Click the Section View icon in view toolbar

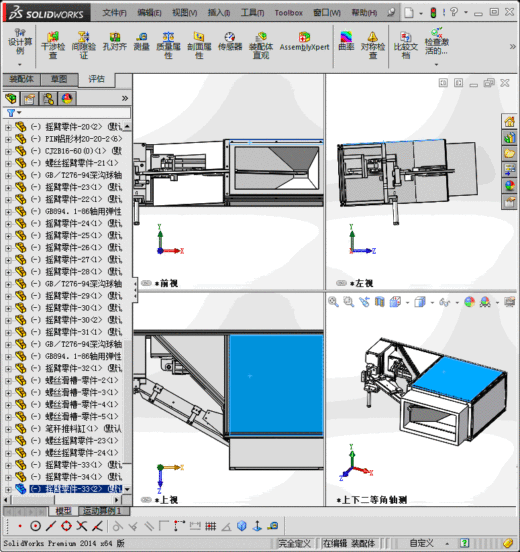tap(380, 302)
